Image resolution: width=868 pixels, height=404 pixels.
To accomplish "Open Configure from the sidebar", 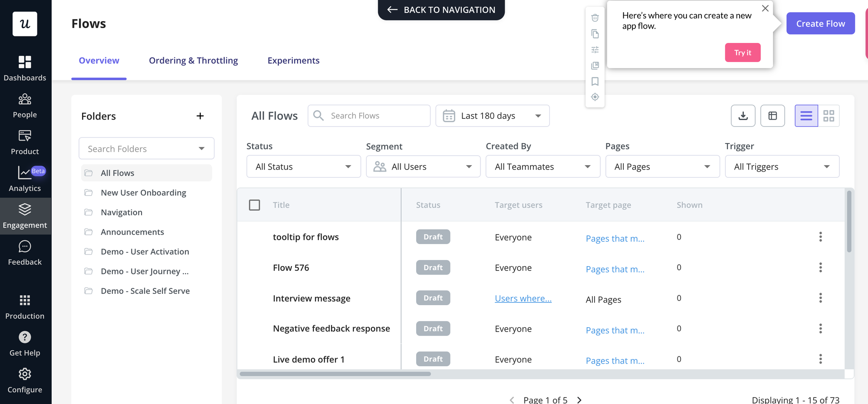I will [x=25, y=379].
